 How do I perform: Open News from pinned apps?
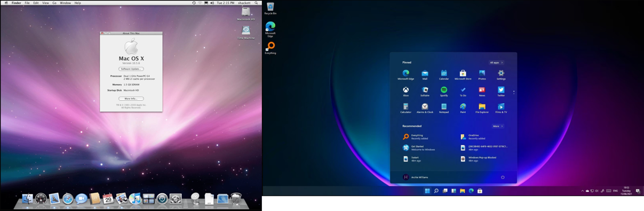point(482,92)
